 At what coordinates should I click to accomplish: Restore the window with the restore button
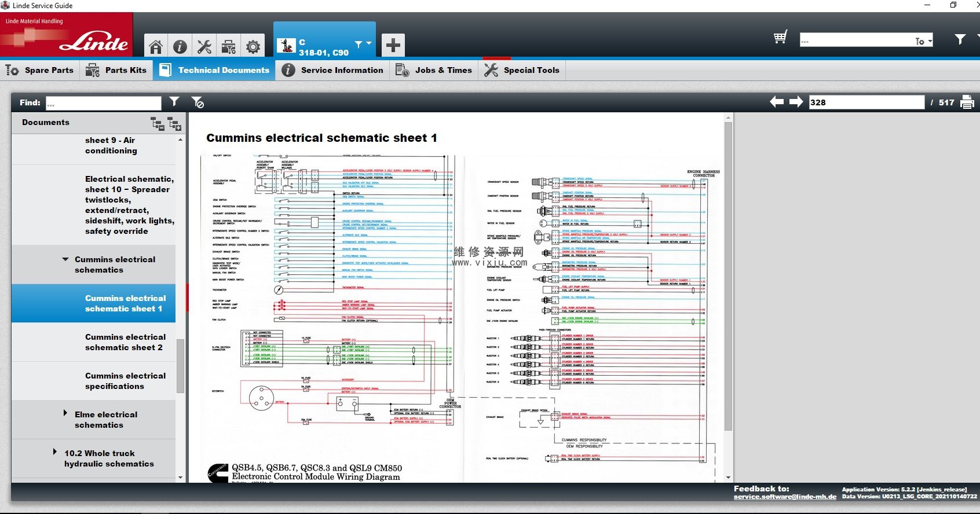953,5
